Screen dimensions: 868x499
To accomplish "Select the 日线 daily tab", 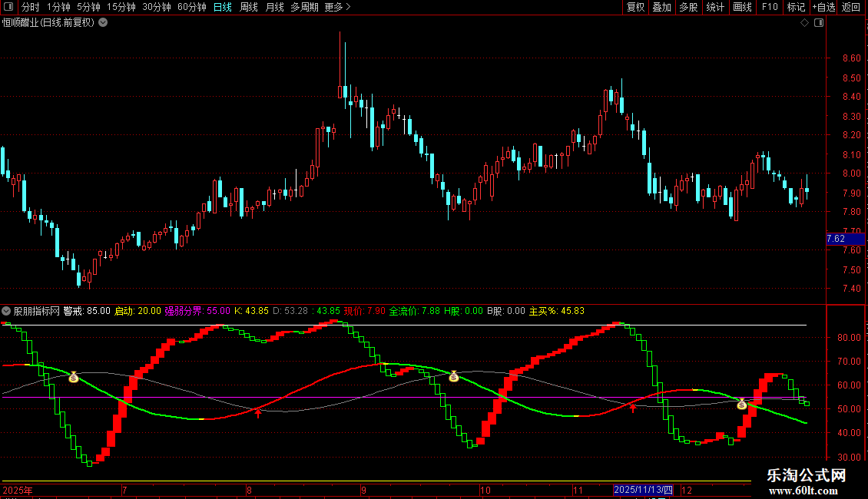I will [223, 7].
